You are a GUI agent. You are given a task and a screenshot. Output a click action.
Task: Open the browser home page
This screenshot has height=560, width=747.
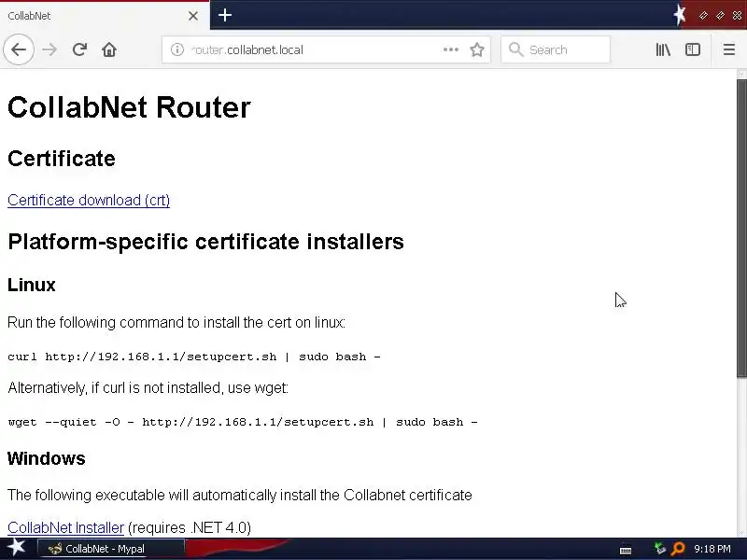(x=109, y=49)
